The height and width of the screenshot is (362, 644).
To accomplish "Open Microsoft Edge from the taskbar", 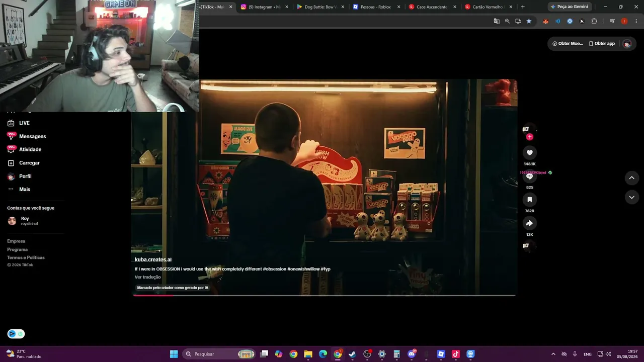I will click(x=323, y=354).
